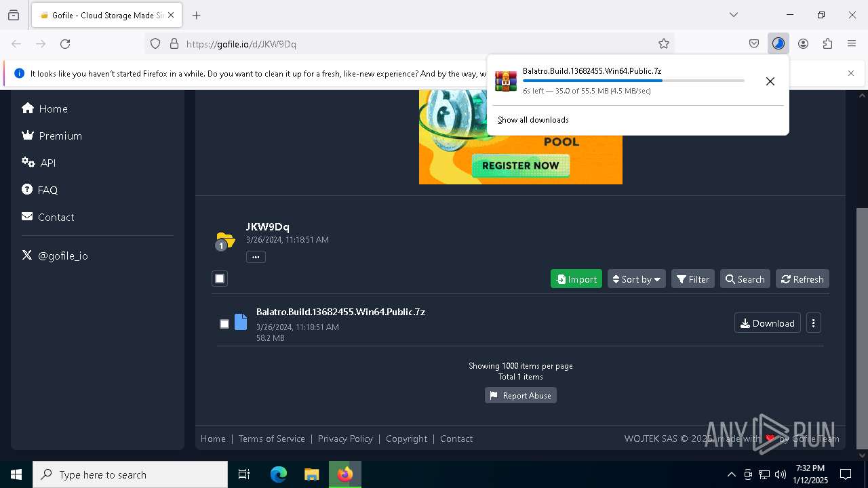Open the Home sidebar link
This screenshot has width=868, height=488.
click(x=45, y=108)
